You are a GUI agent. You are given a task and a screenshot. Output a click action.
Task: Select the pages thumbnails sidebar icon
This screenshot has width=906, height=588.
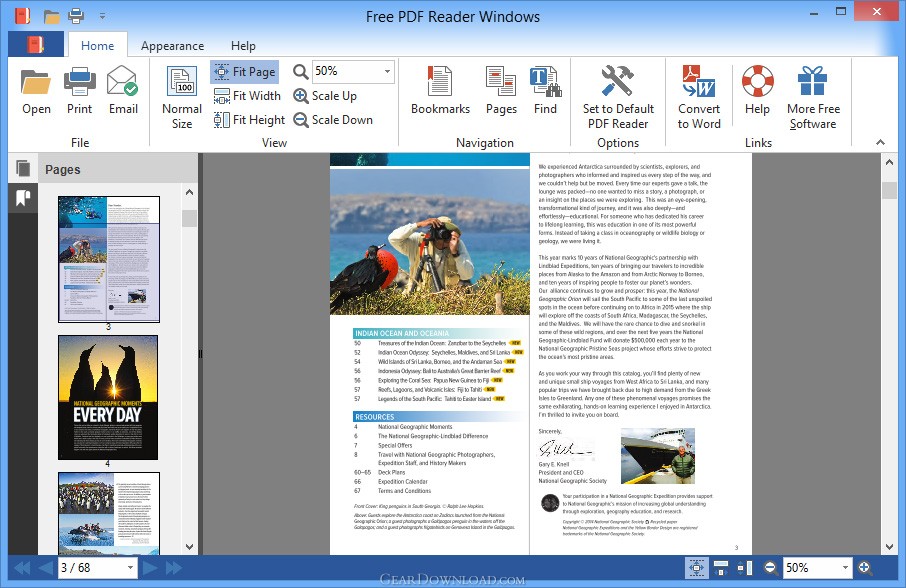(23, 169)
